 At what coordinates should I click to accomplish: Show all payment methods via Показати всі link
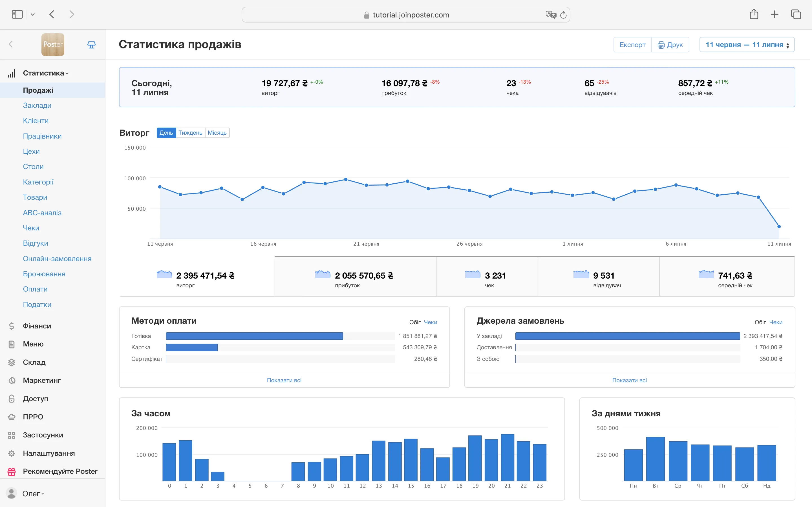pyautogui.click(x=284, y=380)
